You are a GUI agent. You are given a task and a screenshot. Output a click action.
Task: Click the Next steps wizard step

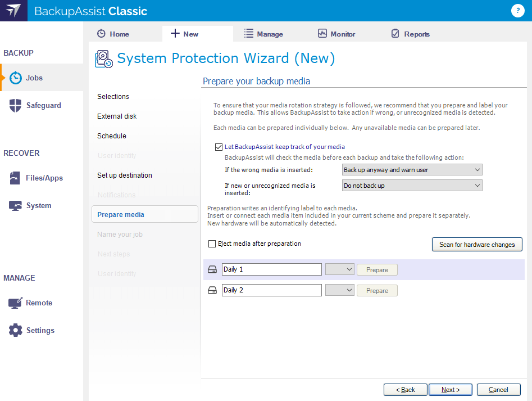tap(113, 254)
